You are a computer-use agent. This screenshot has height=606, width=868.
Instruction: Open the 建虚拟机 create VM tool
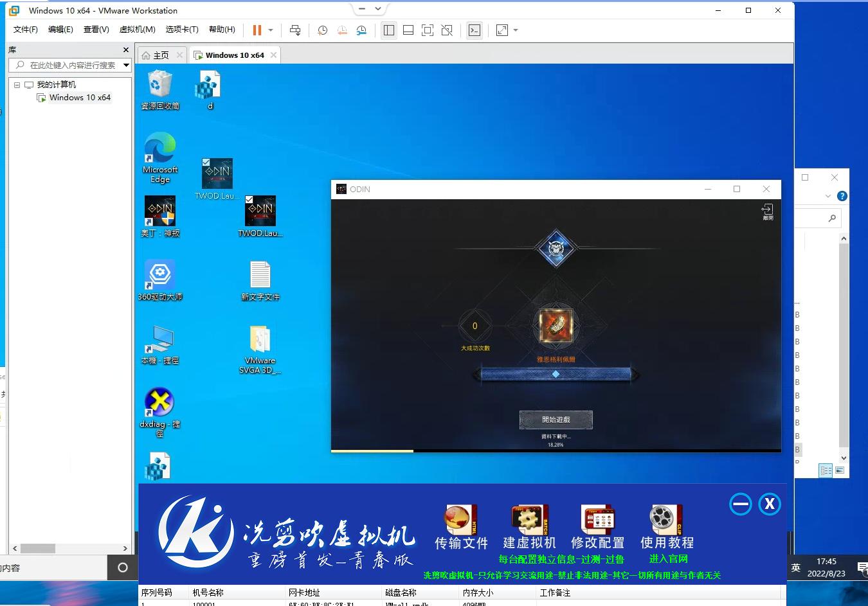click(529, 528)
